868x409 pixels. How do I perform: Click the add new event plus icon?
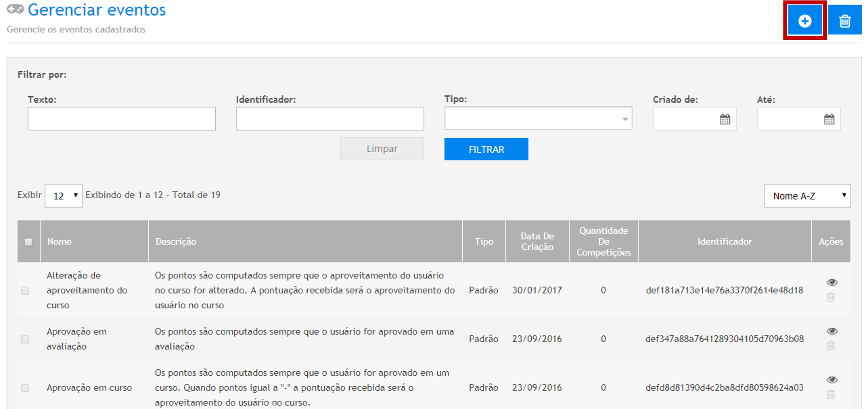click(x=805, y=21)
